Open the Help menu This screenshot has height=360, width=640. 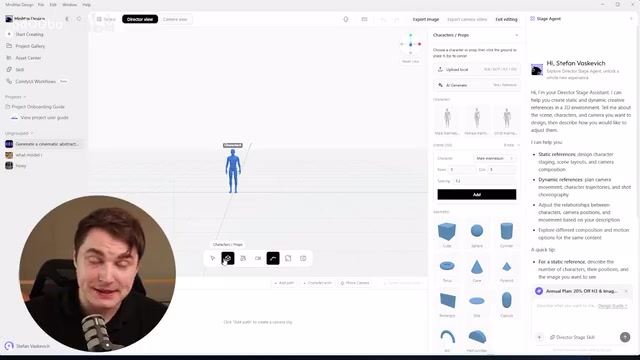87,5
